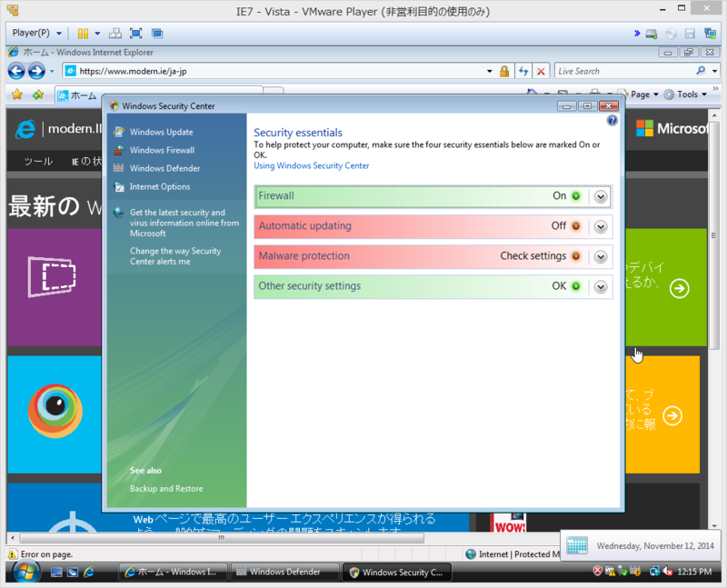Enter VMware full screen mode icon
The height and width of the screenshot is (588, 727).
(x=135, y=34)
